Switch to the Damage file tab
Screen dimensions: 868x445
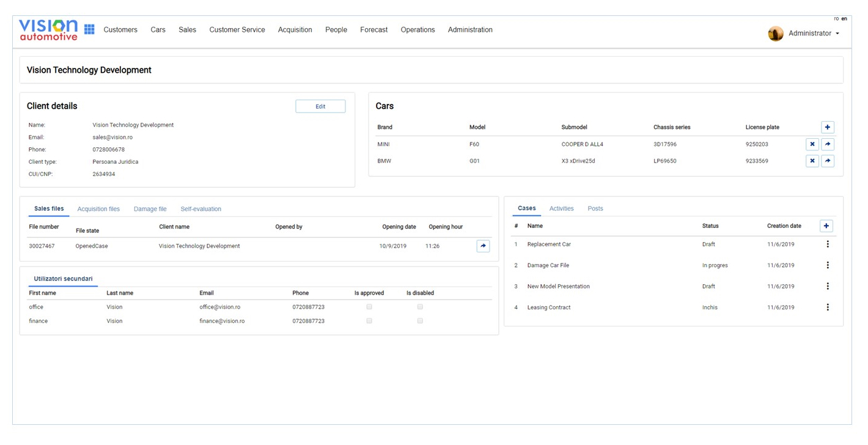150,209
